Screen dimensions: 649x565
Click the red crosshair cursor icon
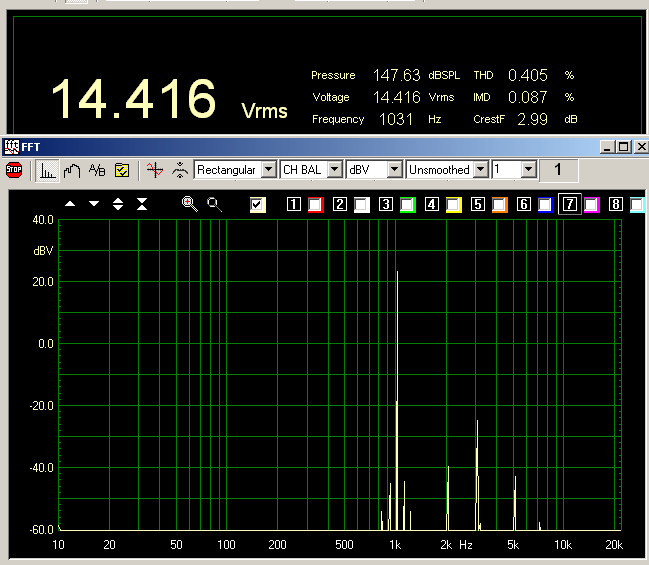(x=153, y=170)
